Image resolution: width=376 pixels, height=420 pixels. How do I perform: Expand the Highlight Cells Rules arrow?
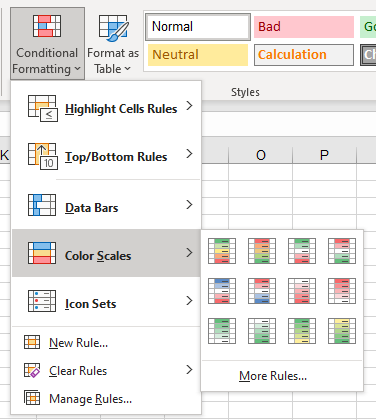189,106
